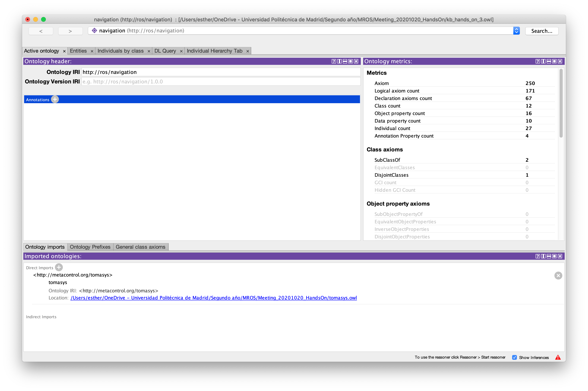
Task: Click the red warning triangle icon
Action: pyautogui.click(x=558, y=357)
